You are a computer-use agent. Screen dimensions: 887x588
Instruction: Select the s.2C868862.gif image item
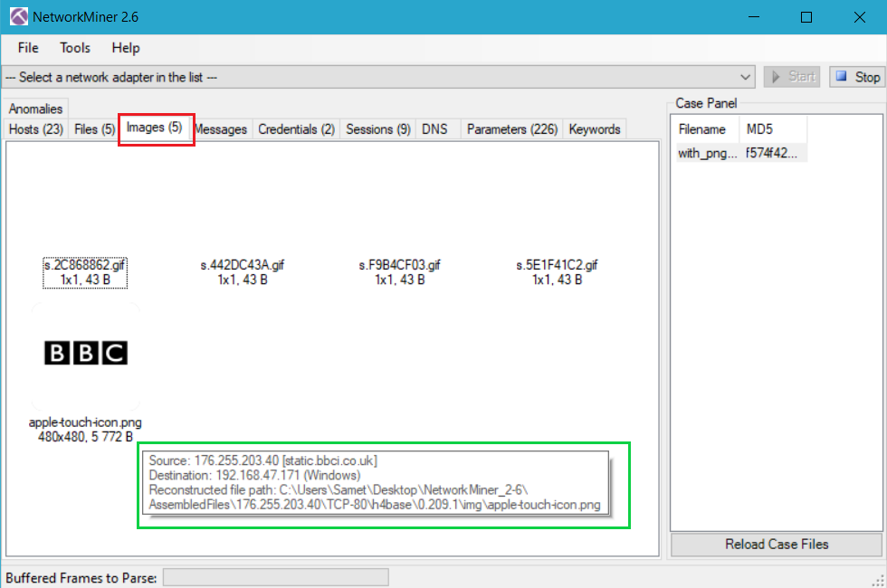coord(85,272)
